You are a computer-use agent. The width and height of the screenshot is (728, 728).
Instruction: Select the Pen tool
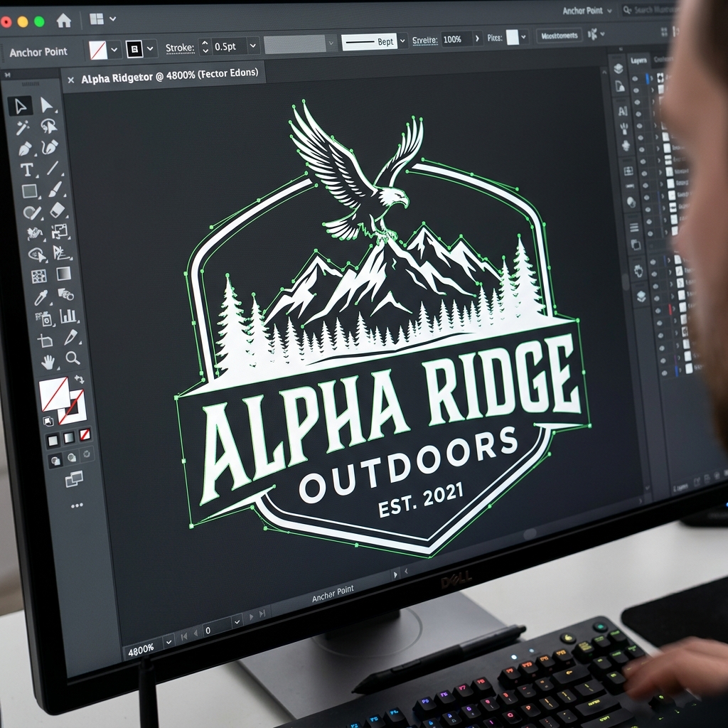[25, 149]
